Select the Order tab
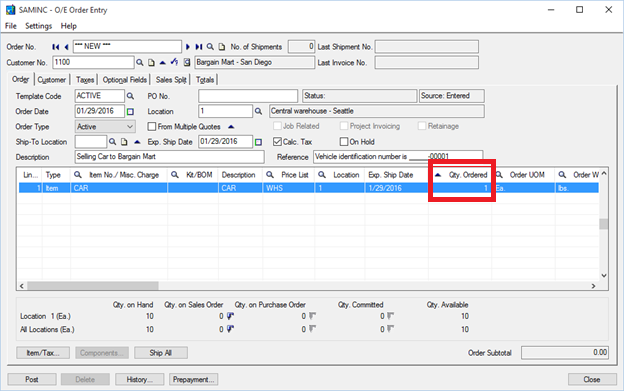The image size is (624, 391). click(x=21, y=79)
